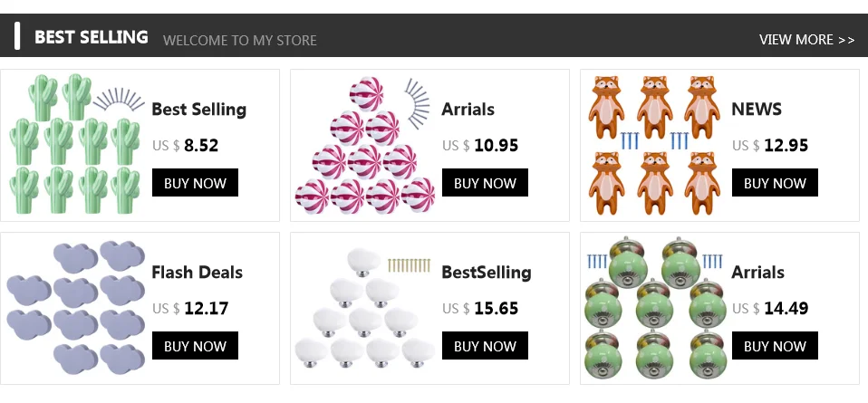The height and width of the screenshot is (403, 868).
Task: Click BUY NOW for the 8.52 cactus knobs
Action: (x=195, y=183)
